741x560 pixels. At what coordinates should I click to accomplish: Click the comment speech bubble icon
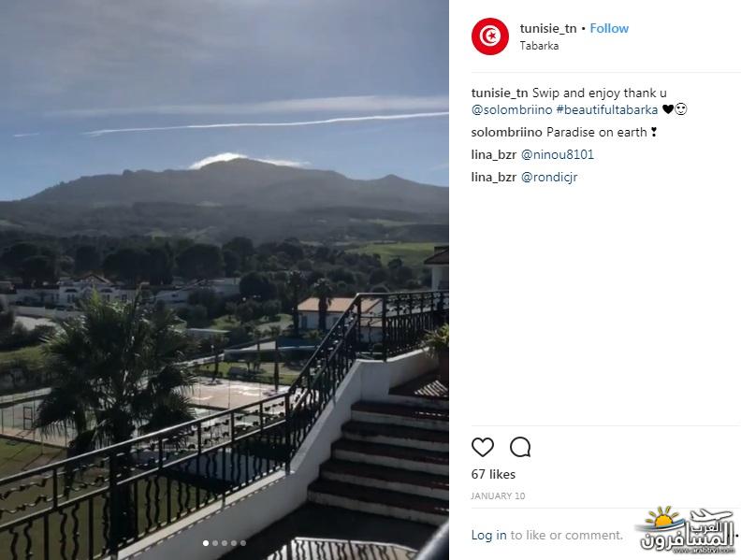(x=520, y=447)
